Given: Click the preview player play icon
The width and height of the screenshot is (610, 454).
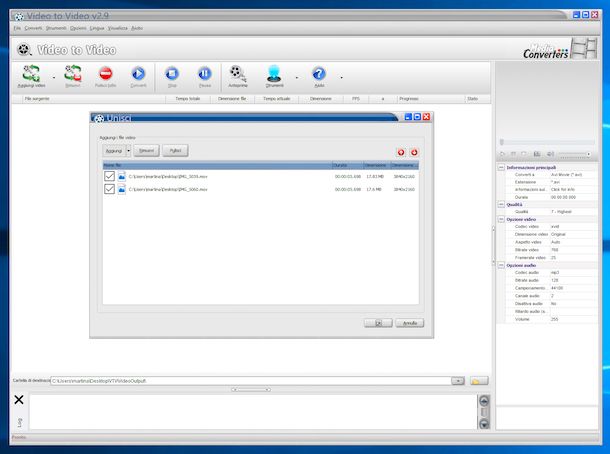Looking at the screenshot, I should pos(502,154).
